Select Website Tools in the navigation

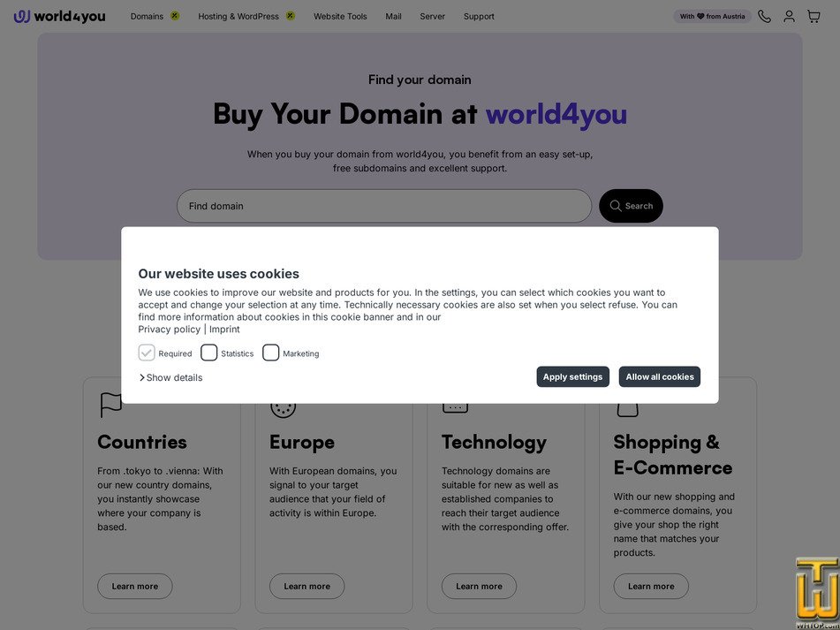click(340, 16)
